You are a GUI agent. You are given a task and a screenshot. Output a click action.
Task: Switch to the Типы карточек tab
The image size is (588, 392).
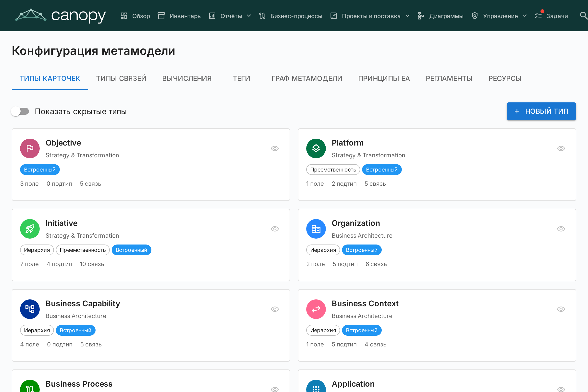point(50,78)
